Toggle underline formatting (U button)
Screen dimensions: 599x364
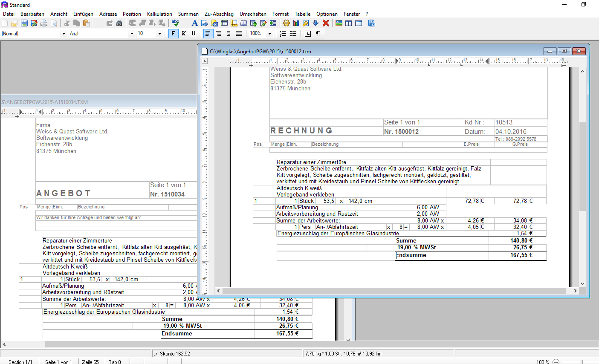pos(194,33)
